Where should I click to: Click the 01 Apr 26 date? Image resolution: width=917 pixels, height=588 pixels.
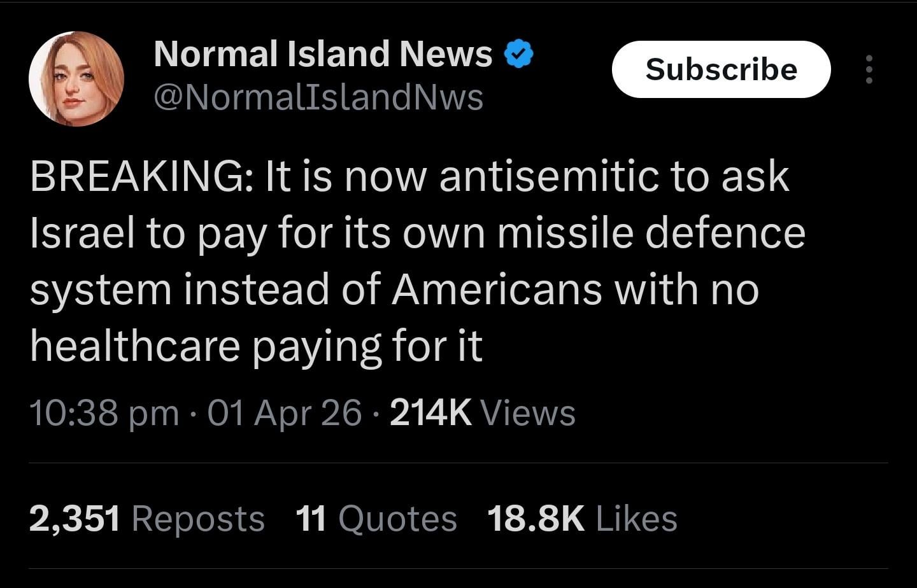click(x=284, y=413)
